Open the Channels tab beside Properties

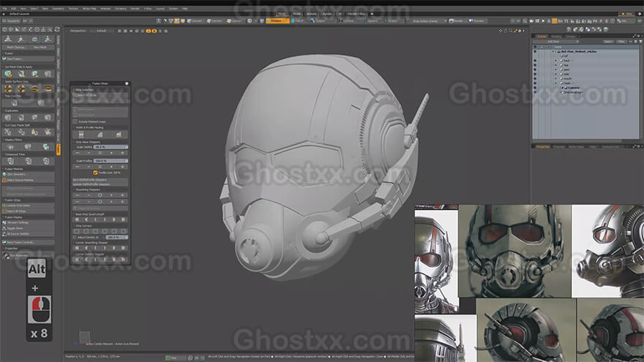click(x=558, y=146)
